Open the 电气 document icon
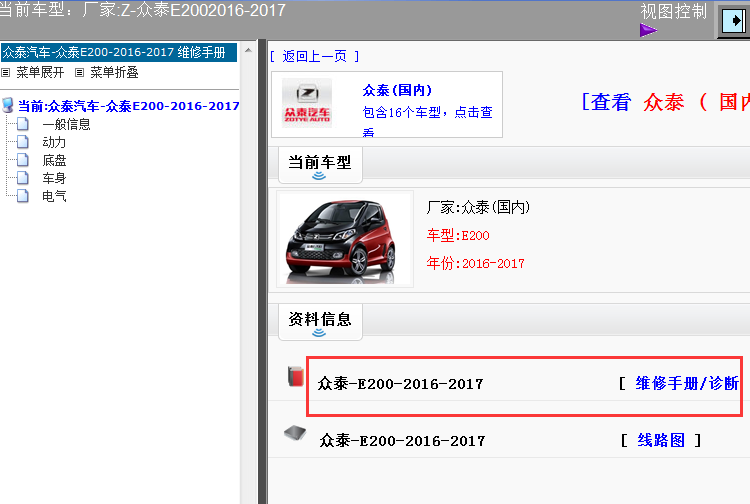This screenshot has width=750, height=504. (x=22, y=196)
